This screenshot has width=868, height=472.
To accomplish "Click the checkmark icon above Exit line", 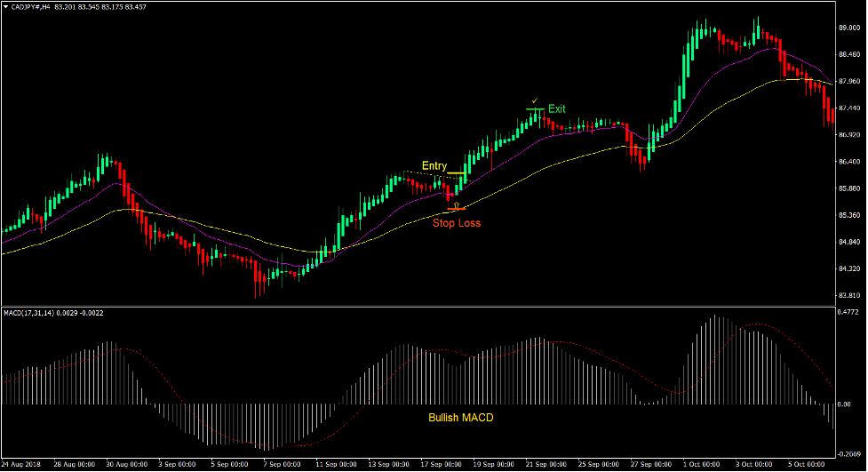I will pyautogui.click(x=534, y=101).
